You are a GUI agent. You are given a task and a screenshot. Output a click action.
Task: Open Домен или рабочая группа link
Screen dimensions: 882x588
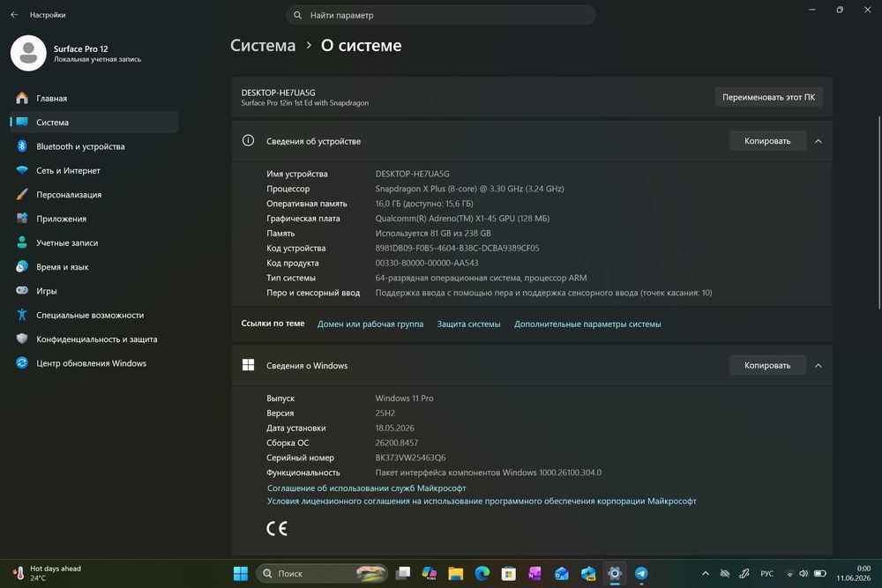point(370,324)
